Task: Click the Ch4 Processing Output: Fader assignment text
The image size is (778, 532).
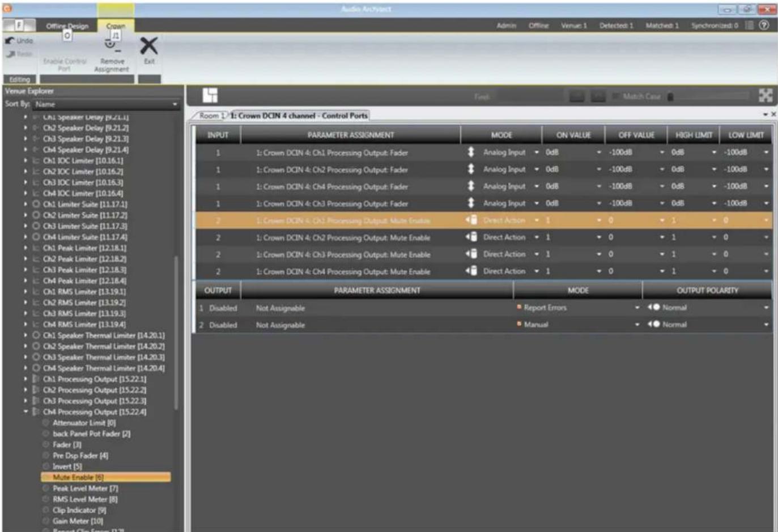Action: tap(331, 186)
